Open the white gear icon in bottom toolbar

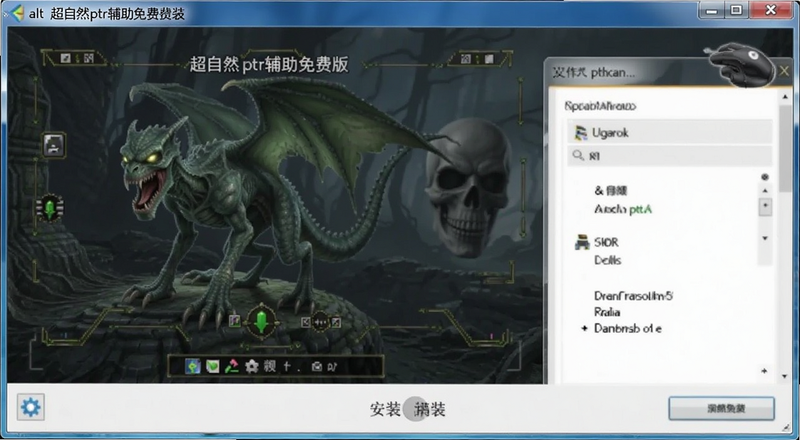click(252, 366)
